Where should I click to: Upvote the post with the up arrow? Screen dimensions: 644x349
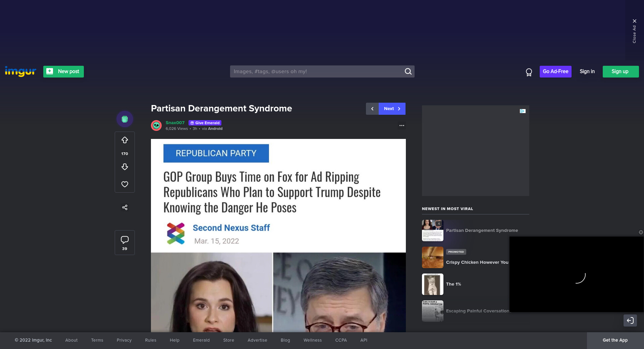tap(125, 140)
